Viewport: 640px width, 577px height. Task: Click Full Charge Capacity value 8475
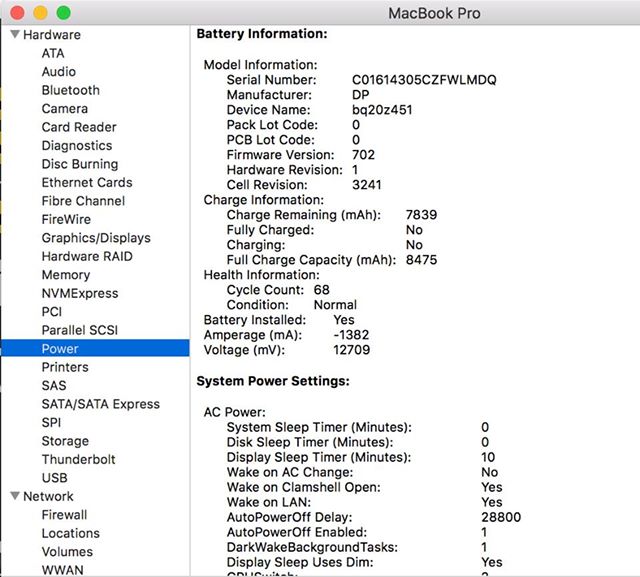coord(421,260)
